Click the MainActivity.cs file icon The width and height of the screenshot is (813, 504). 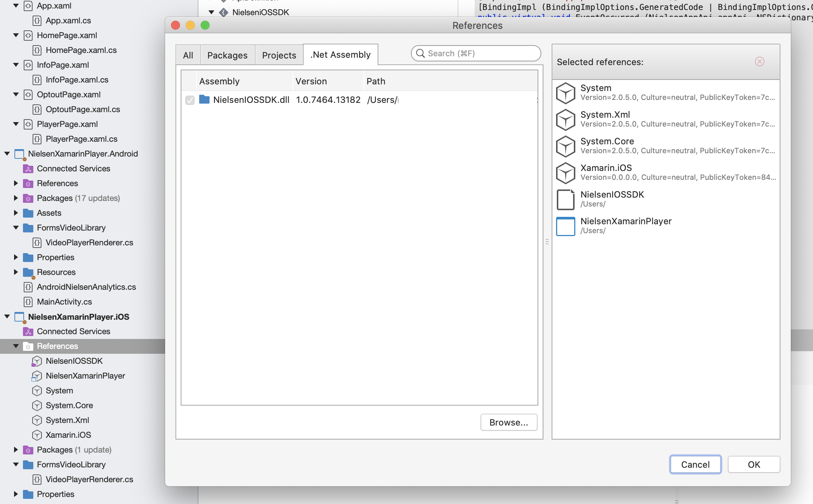[28, 302]
